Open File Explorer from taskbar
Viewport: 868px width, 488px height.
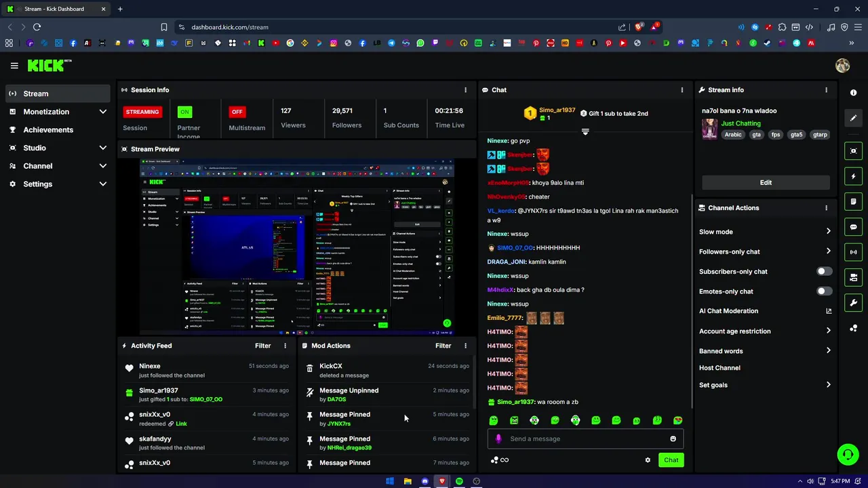408,481
